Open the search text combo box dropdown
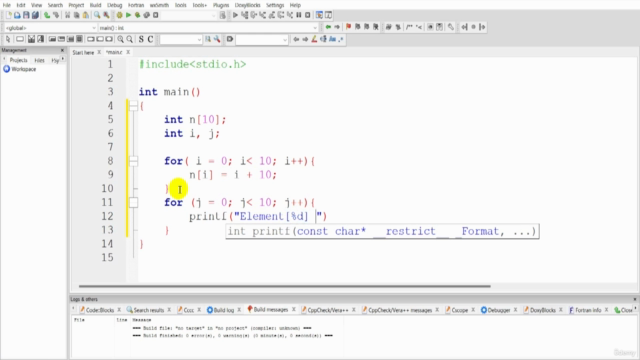Screen dimensions: 640x360 click(x=284, y=40)
